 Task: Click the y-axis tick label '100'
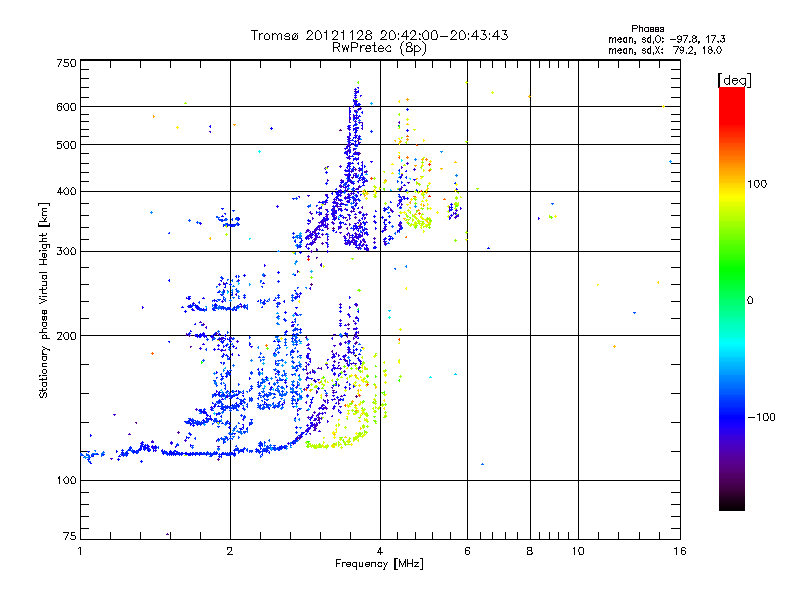tap(67, 481)
